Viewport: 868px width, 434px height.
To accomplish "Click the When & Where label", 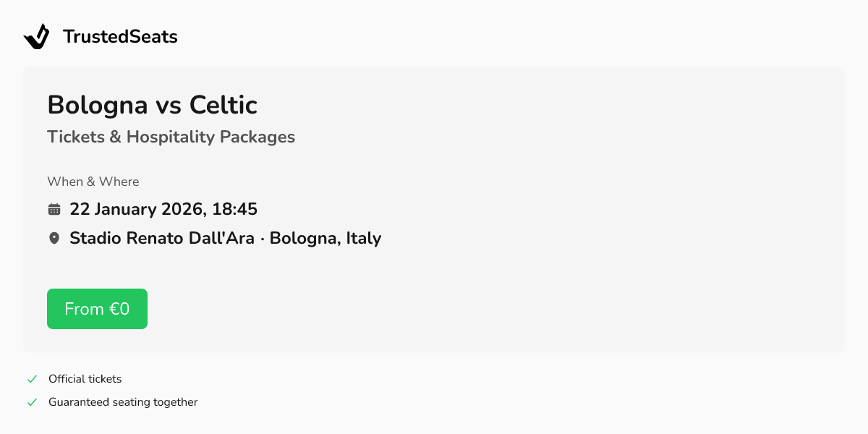I will click(93, 182).
